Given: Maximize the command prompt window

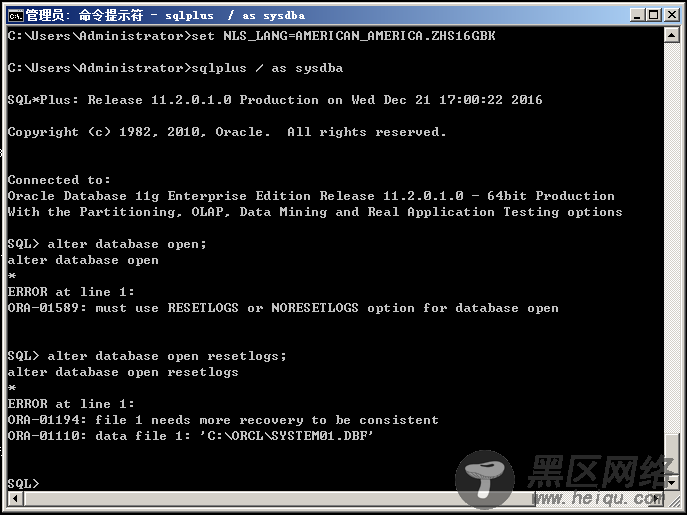Looking at the screenshot, I should pyautogui.click(x=653, y=15).
